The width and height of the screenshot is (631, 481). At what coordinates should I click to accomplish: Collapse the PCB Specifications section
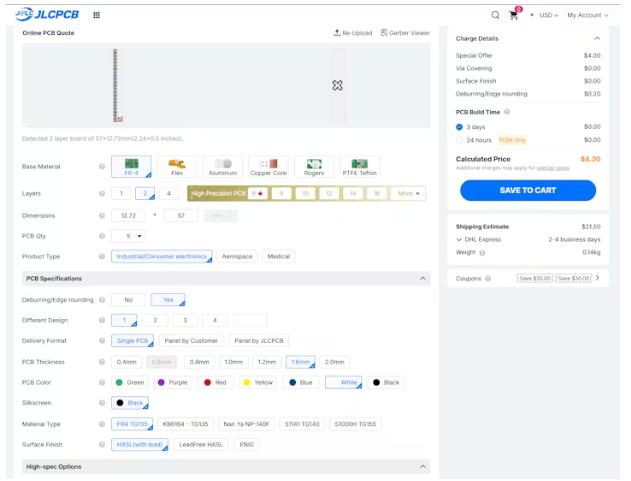tap(423, 278)
